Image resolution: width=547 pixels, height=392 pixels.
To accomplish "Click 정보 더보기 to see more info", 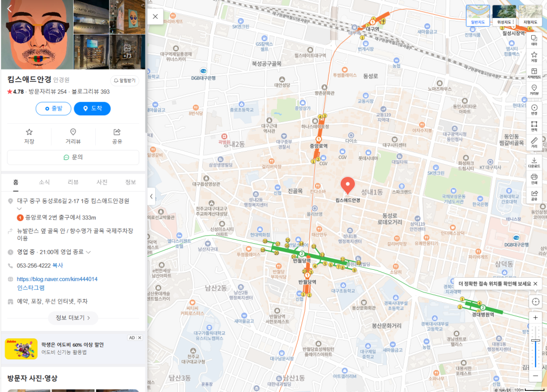I will coord(73,318).
